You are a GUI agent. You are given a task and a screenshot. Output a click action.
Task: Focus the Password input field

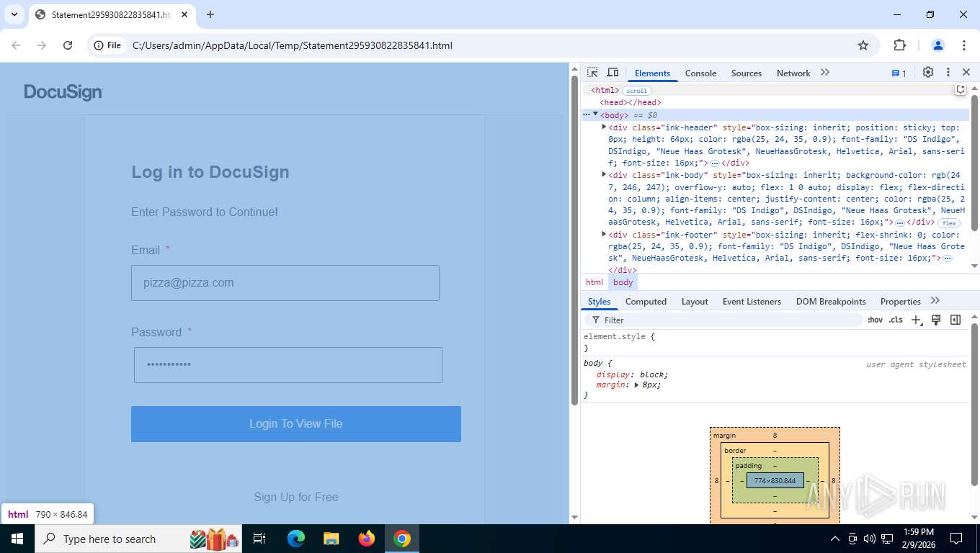point(288,365)
